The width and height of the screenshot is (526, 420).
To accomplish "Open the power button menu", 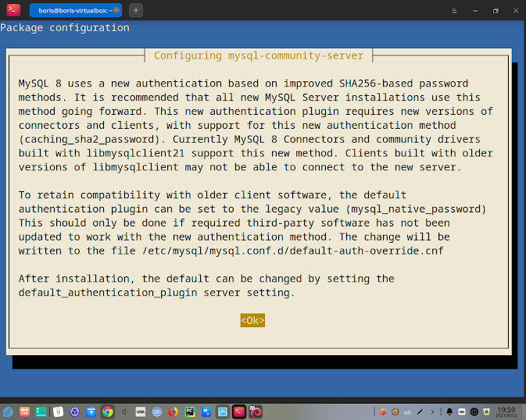I will tap(474, 412).
